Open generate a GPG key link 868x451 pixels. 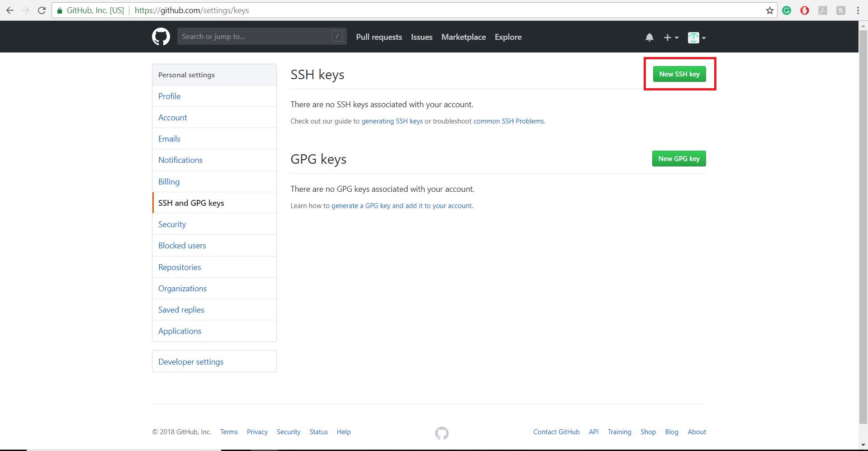(402, 206)
